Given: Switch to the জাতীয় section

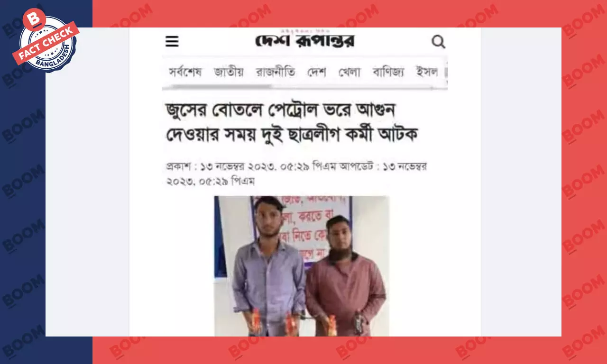Looking at the screenshot, I should pos(229,72).
